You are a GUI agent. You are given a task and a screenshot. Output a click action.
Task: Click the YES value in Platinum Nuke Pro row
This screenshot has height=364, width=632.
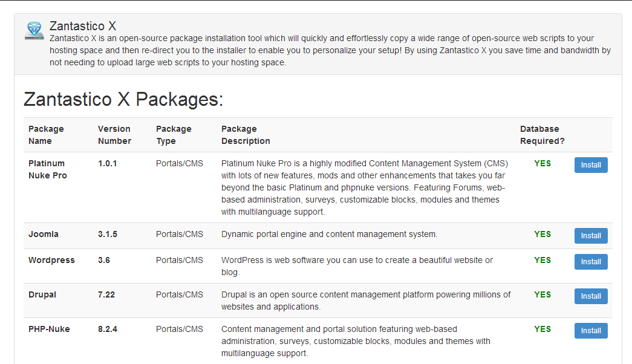point(542,163)
